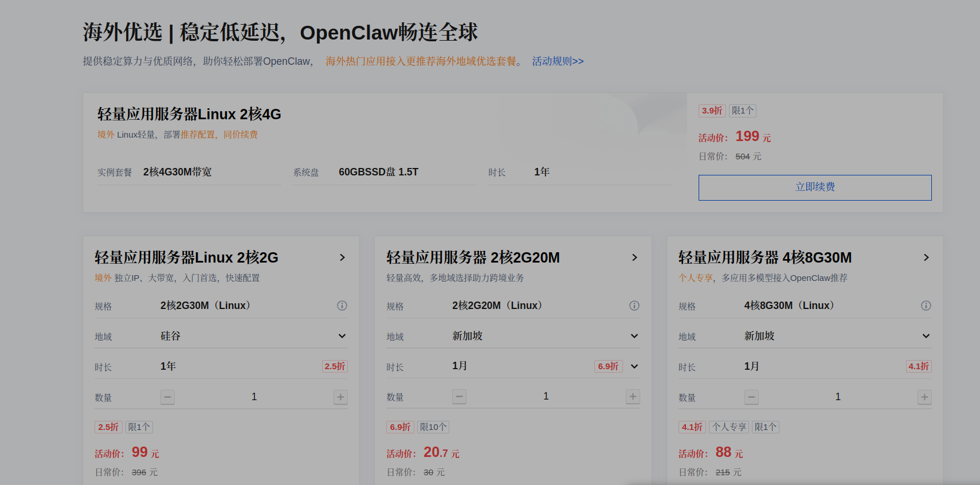Show info icon for 2核2G20M (Linux) spec

click(x=634, y=306)
